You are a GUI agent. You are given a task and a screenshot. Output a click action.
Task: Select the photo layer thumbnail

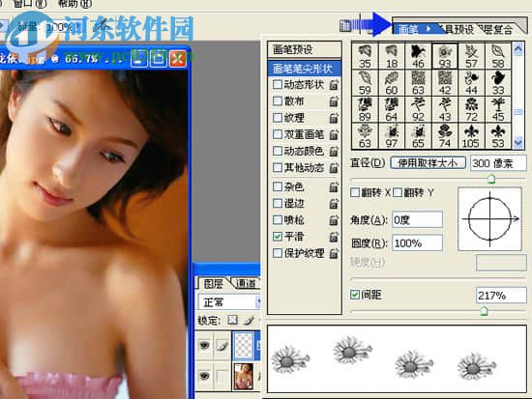tap(244, 376)
